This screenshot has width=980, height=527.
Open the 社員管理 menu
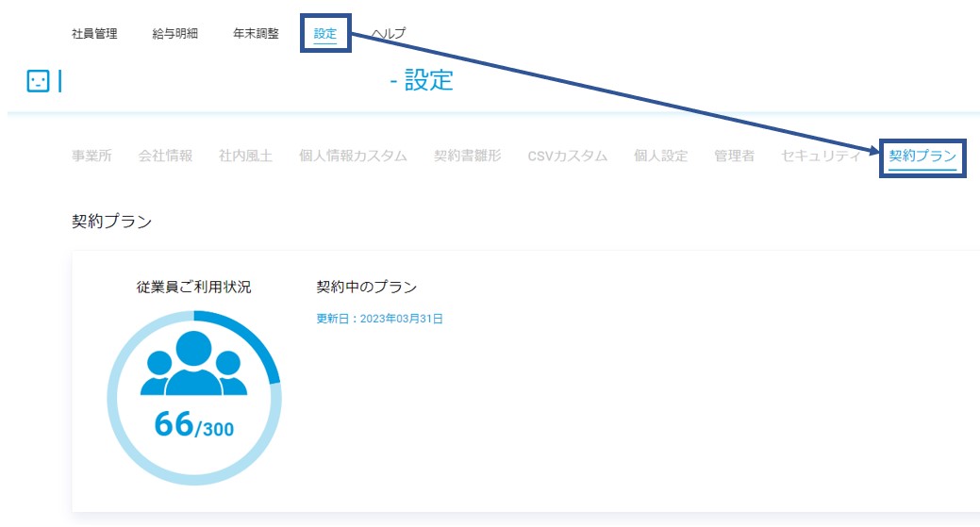[94, 34]
